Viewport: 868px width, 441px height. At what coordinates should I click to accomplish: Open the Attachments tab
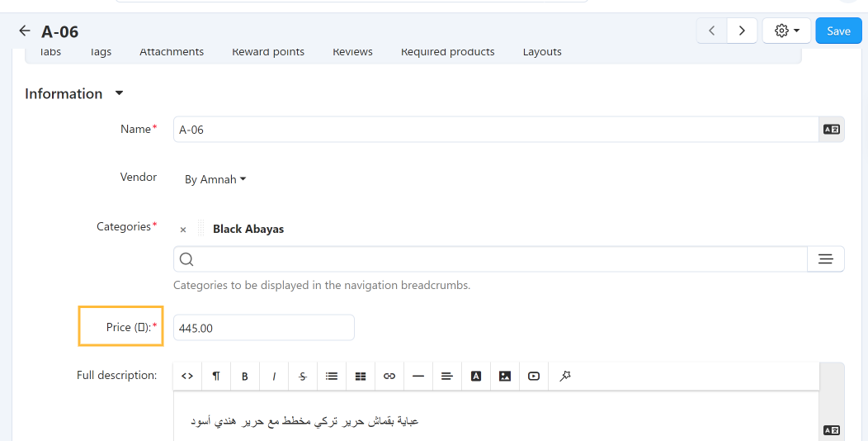coord(172,51)
